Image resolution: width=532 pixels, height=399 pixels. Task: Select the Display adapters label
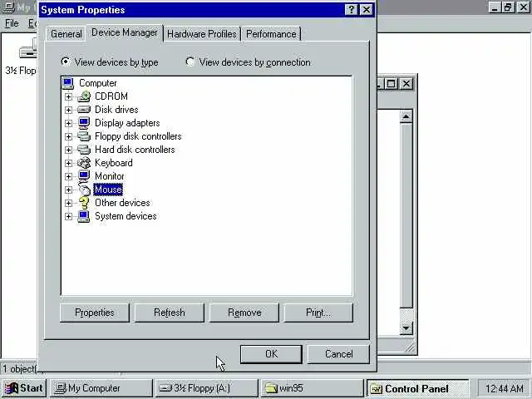(x=127, y=123)
